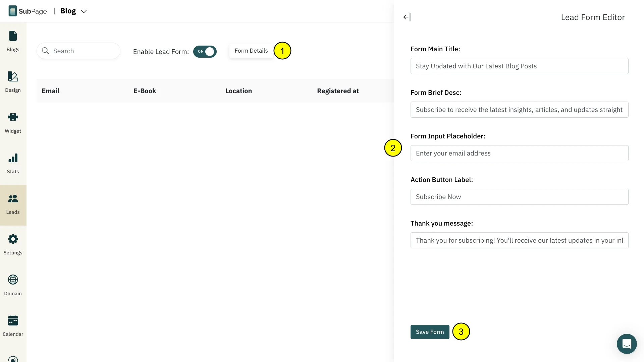Click the Form Details button
Image resolution: width=644 pixels, height=362 pixels.
251,51
